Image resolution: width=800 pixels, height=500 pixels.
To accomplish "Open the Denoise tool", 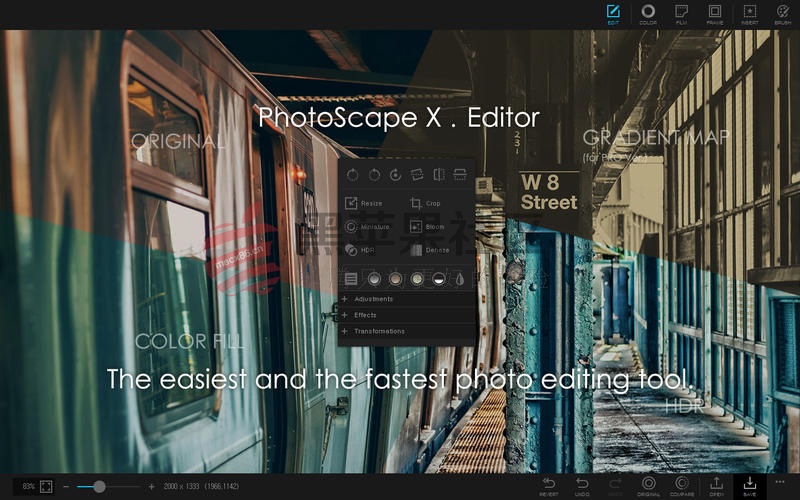I will coord(430,250).
